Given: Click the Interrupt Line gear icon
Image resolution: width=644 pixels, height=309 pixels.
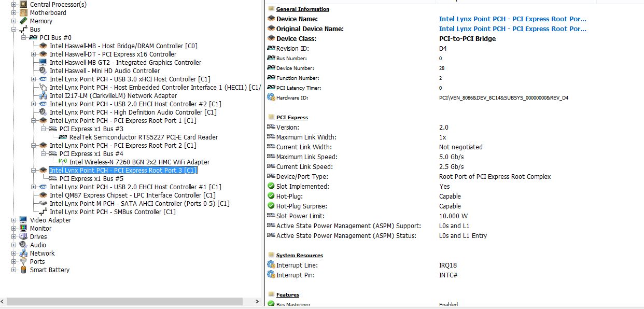Looking at the screenshot, I should (271, 265).
